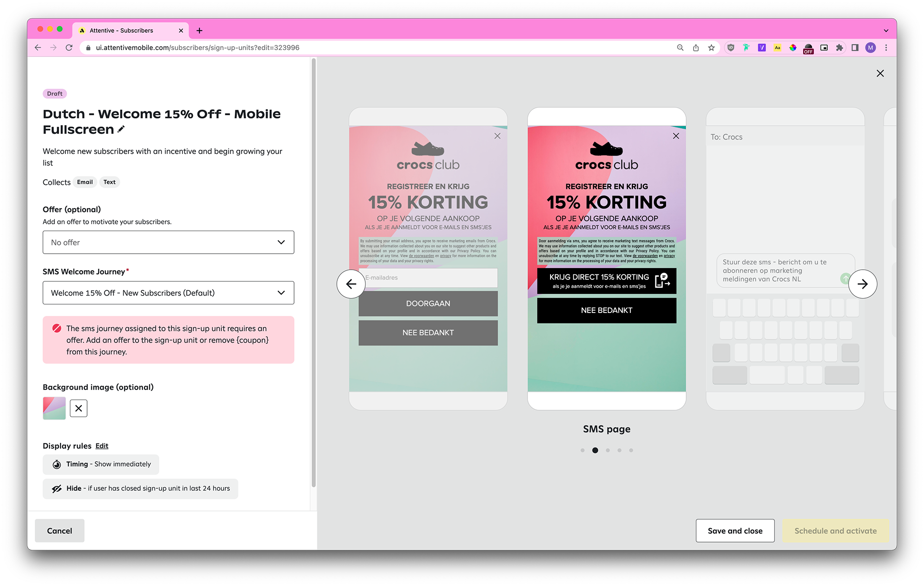
Task: Click the pencil icon to edit title
Action: click(x=121, y=129)
